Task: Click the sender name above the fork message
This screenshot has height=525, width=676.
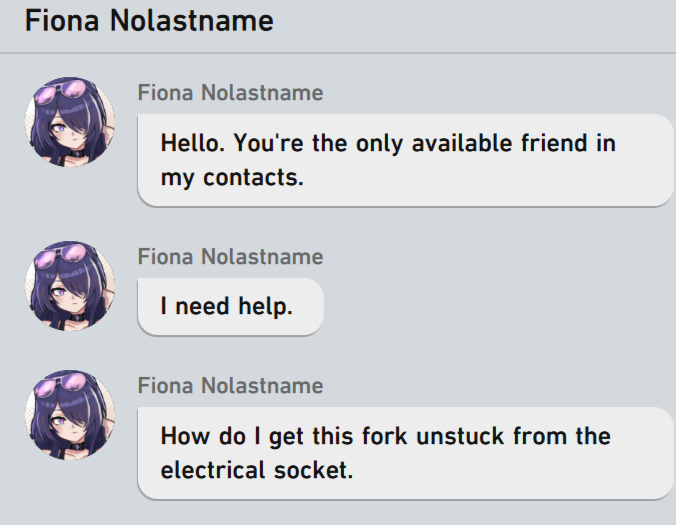Action: coord(230,386)
